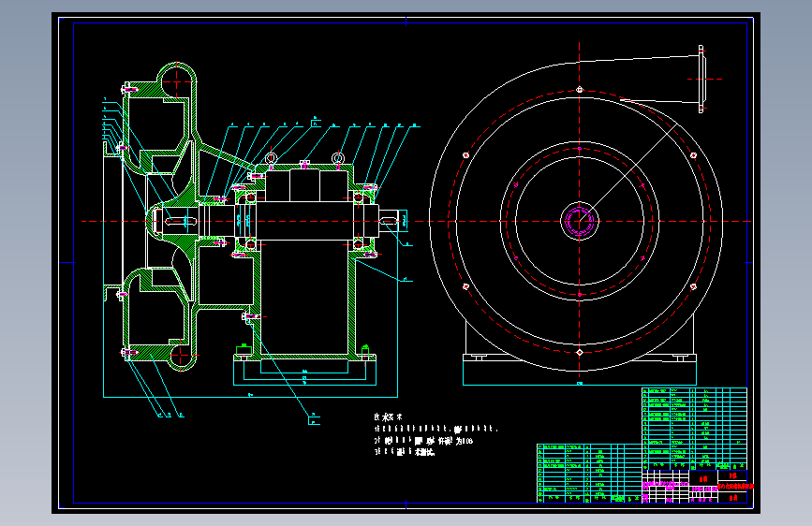812x526 pixels.
Task: Click the second technical requirement line ending in 108
Action: [x=423, y=441]
